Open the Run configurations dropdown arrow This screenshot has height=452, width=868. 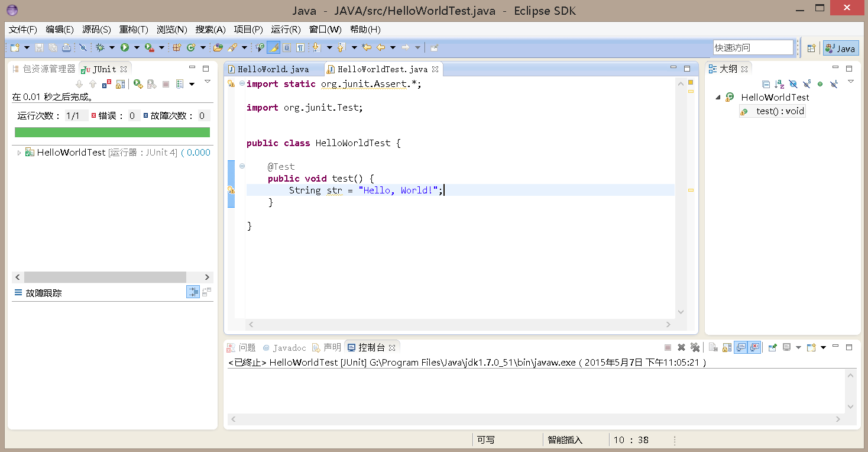[x=136, y=47]
